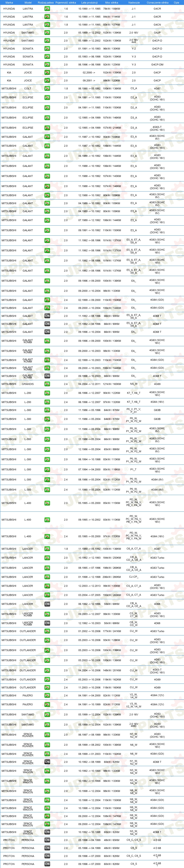Click production years 06.1990 -> 05.1992

pyautogui.click(x=89, y=88)
